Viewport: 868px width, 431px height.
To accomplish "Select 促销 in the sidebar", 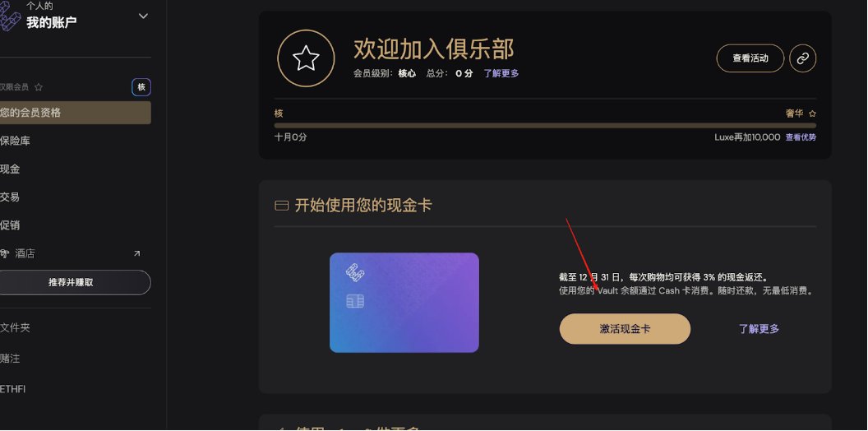I will pyautogui.click(x=10, y=225).
